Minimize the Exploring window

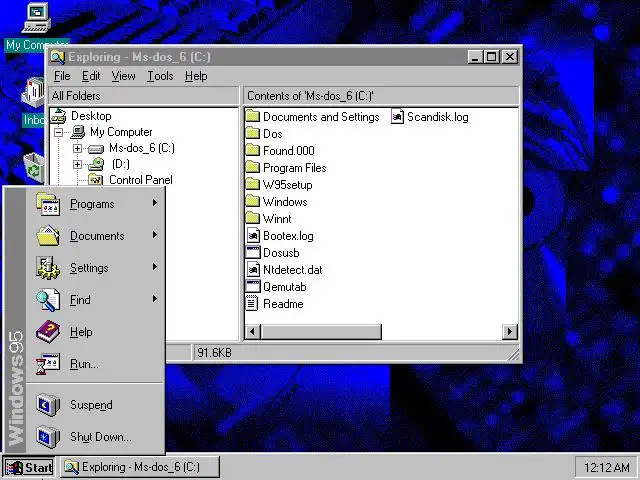coord(475,57)
